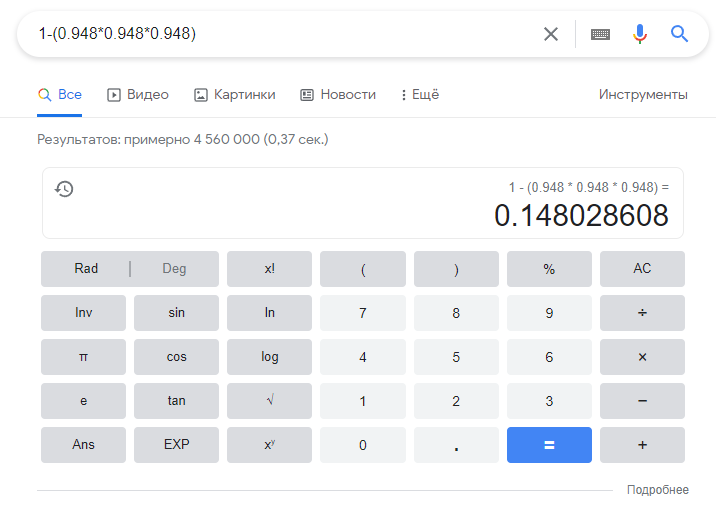Start voice search with the microphone icon
The height and width of the screenshot is (516, 716).
pyautogui.click(x=640, y=34)
